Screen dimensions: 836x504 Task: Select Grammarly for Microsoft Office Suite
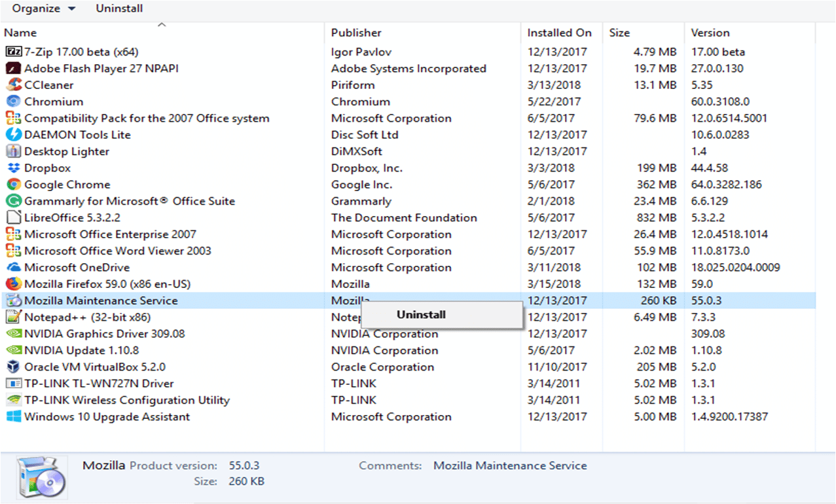[x=130, y=201]
